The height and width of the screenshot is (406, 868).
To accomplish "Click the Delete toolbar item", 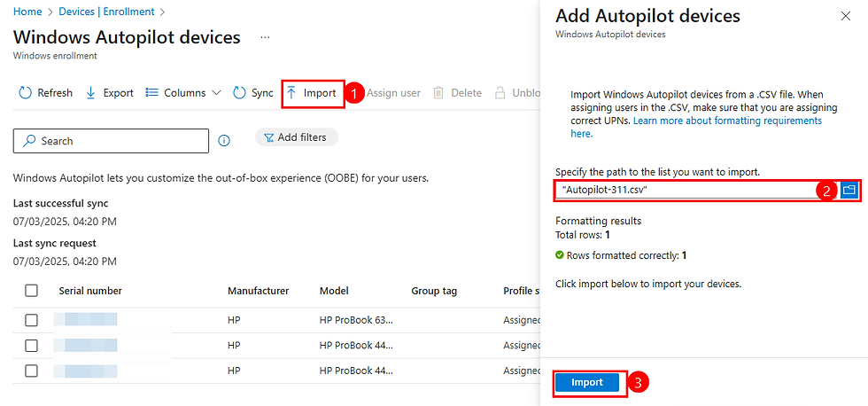I will [x=457, y=93].
